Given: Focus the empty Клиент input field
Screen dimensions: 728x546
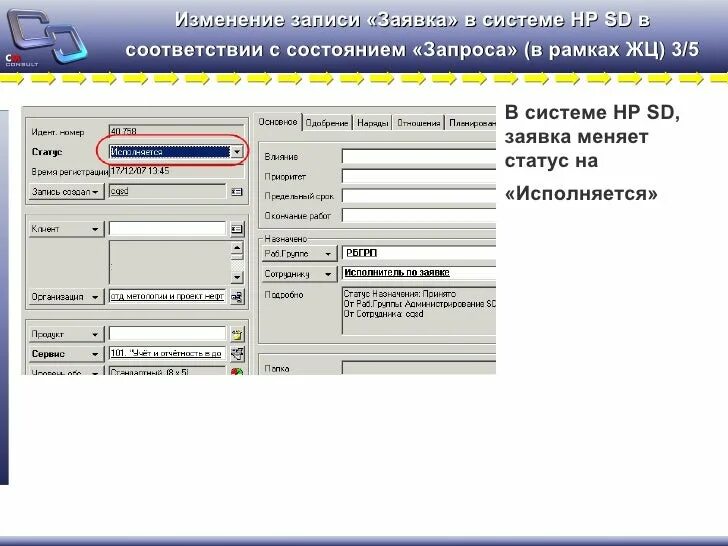Looking at the screenshot, I should 167,229.
